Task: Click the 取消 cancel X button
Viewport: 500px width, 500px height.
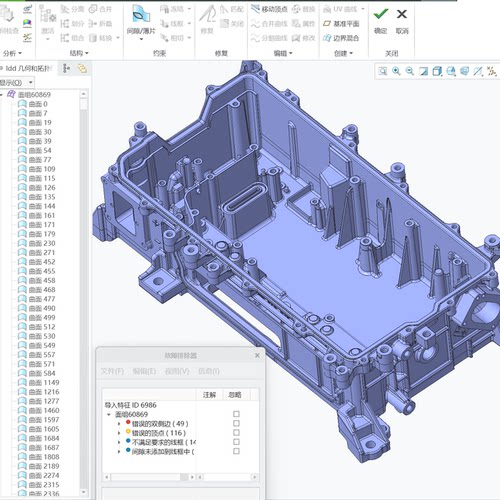Action: (402, 20)
